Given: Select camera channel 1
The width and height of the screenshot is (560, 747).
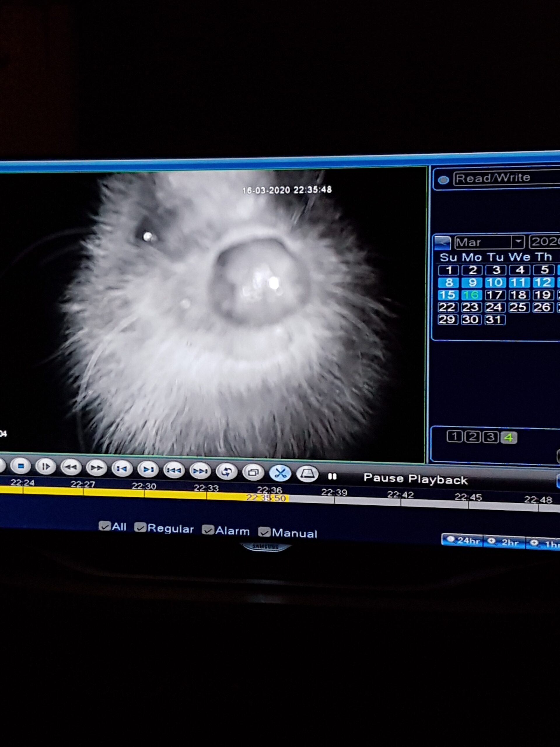Looking at the screenshot, I should point(454,437).
